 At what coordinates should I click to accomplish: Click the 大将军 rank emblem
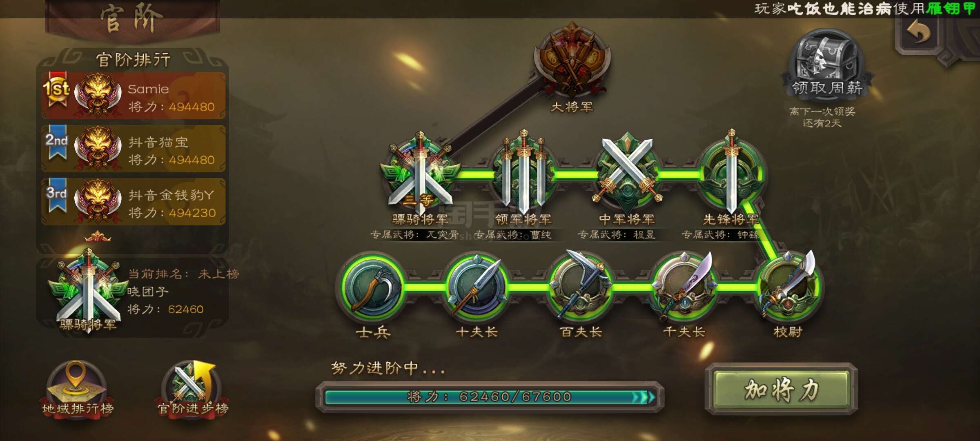pyautogui.click(x=572, y=60)
